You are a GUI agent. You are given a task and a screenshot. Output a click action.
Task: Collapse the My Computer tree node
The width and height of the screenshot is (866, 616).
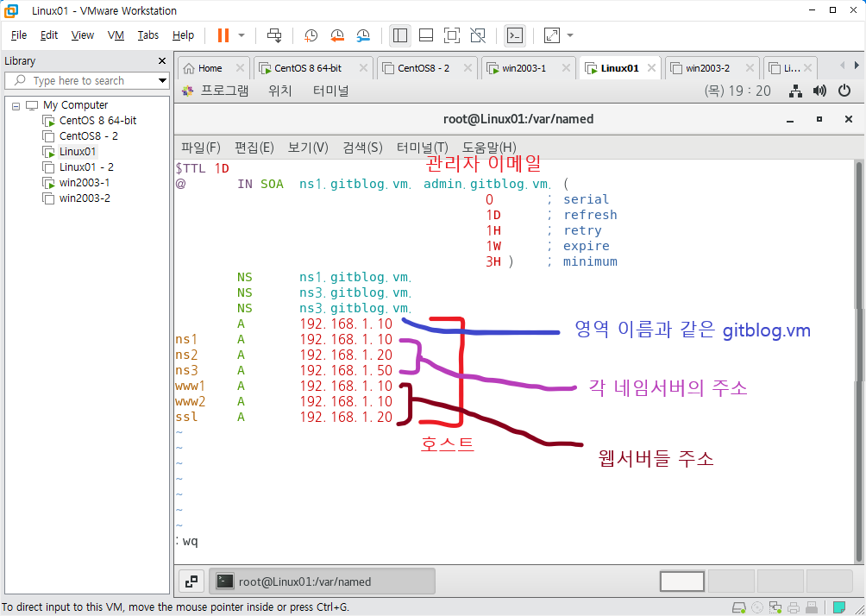click(16, 105)
